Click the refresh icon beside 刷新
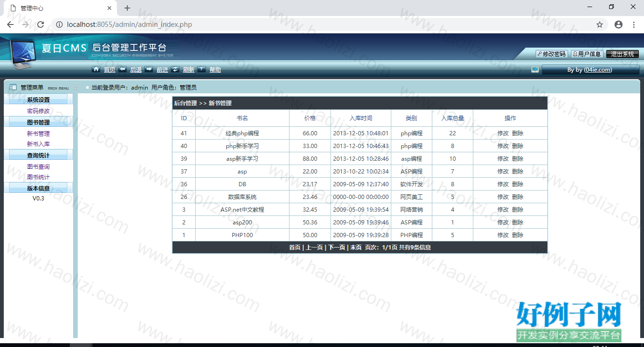 coord(175,69)
